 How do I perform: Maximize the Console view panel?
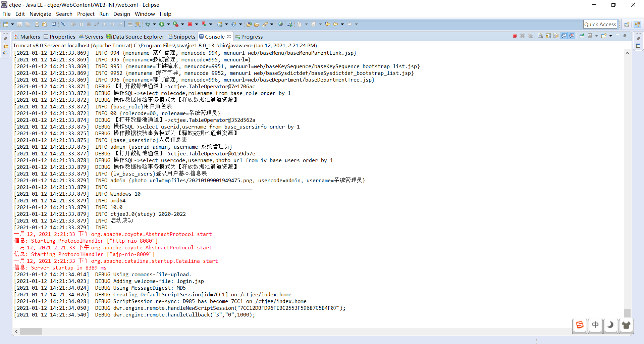625,35
